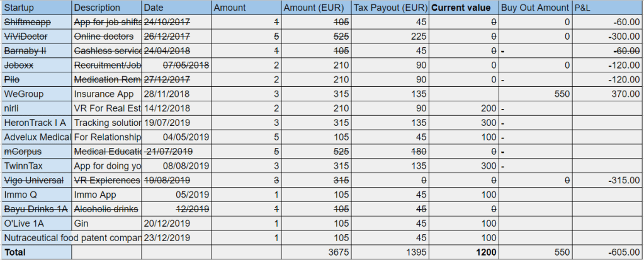
Task: Select the nirli startup cell
Action: click(x=37, y=108)
